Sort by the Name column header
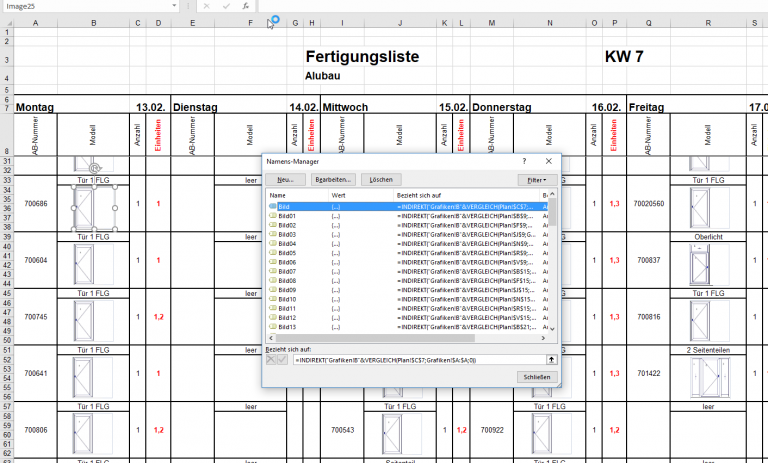This screenshot has height=463, width=768. pyautogui.click(x=297, y=195)
